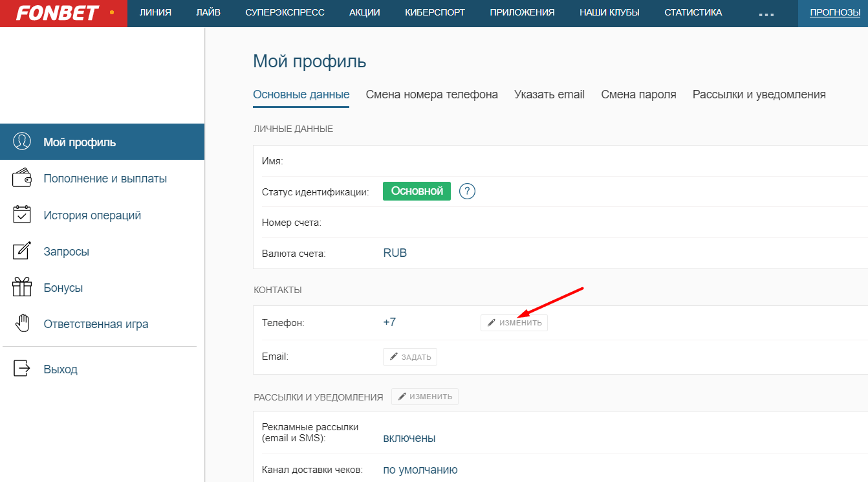
Task: Click the Валюта счета label
Action: [294, 254]
